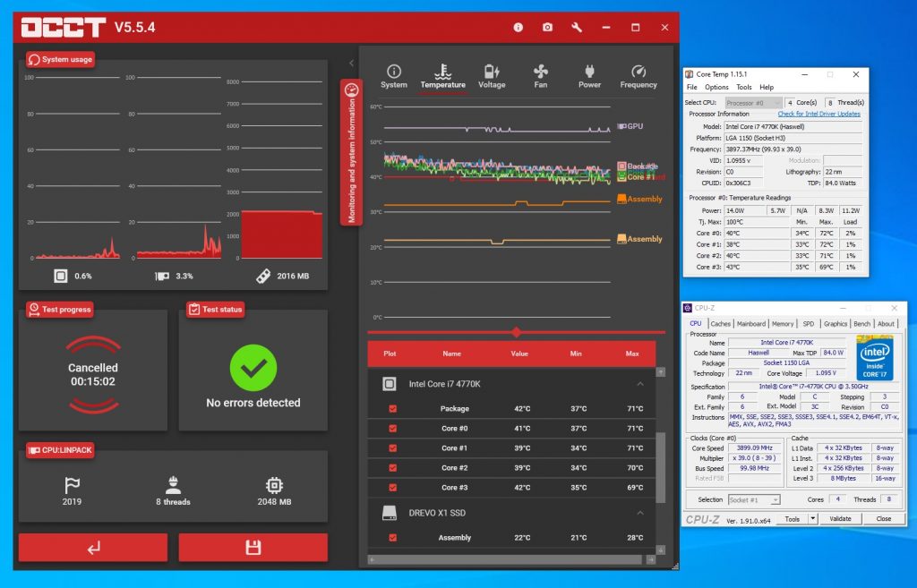Open the Tools dropdown arrow in CPU-Z
The height and width of the screenshot is (588, 917).
tap(812, 518)
